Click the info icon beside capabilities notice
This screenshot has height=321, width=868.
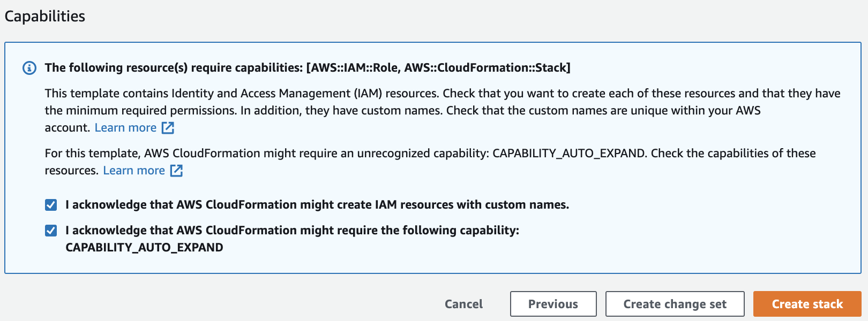coord(29,68)
